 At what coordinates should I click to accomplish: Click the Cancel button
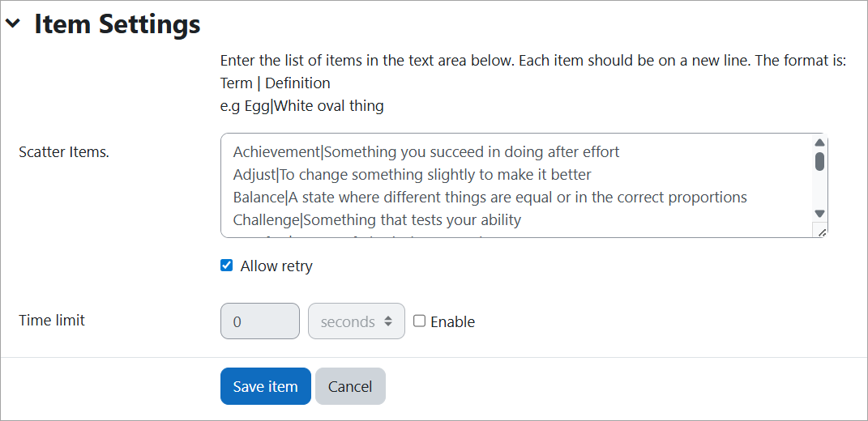pos(350,386)
